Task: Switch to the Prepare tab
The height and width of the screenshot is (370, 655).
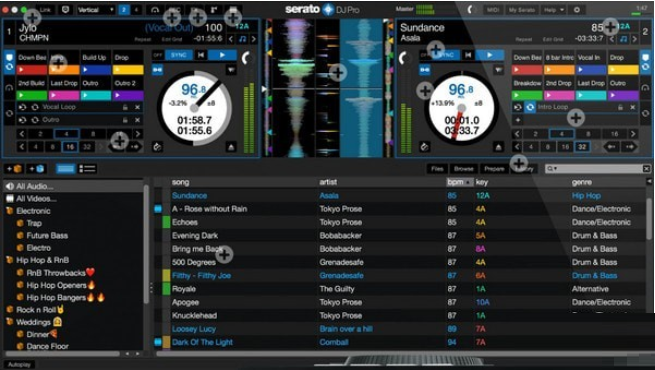Action: pyautogui.click(x=494, y=169)
